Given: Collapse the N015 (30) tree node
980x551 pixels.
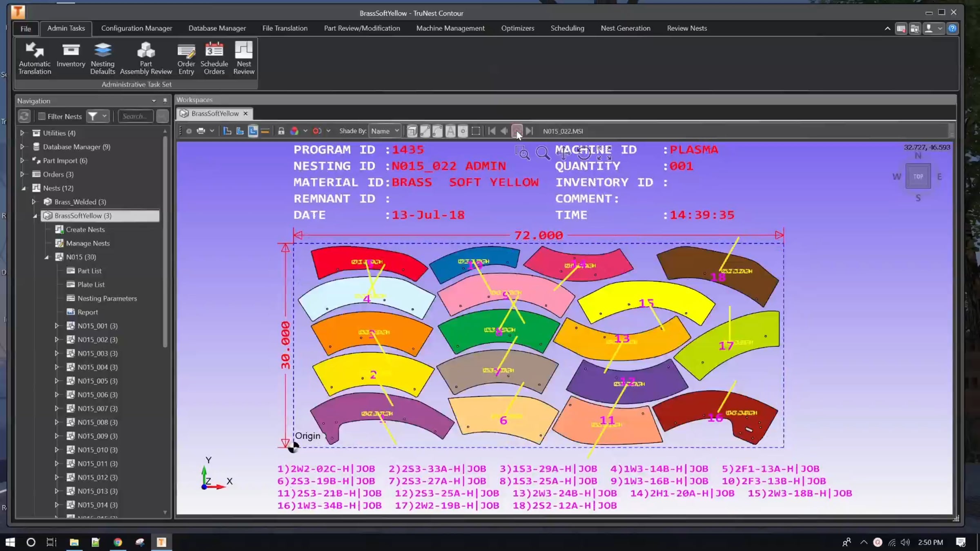Looking at the screenshot, I should pyautogui.click(x=47, y=257).
